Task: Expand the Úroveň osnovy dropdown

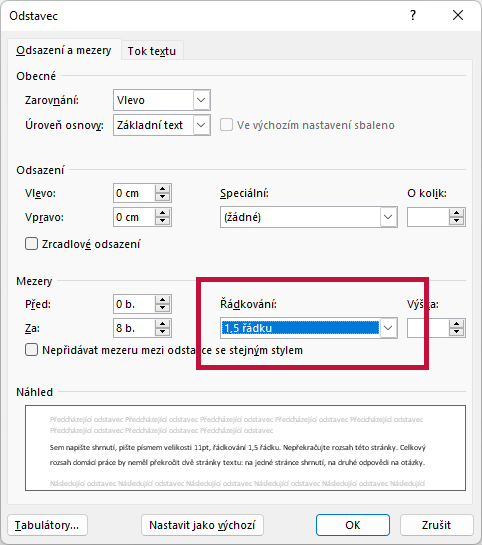Action: (201, 125)
